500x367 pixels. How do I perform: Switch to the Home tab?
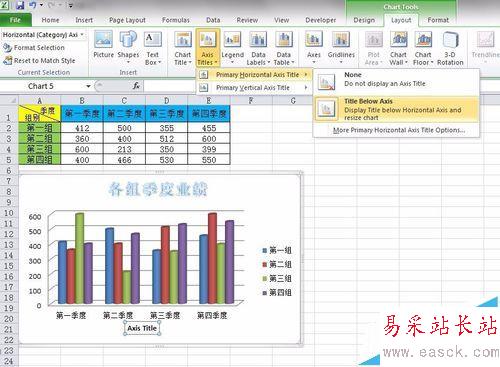tap(50, 20)
